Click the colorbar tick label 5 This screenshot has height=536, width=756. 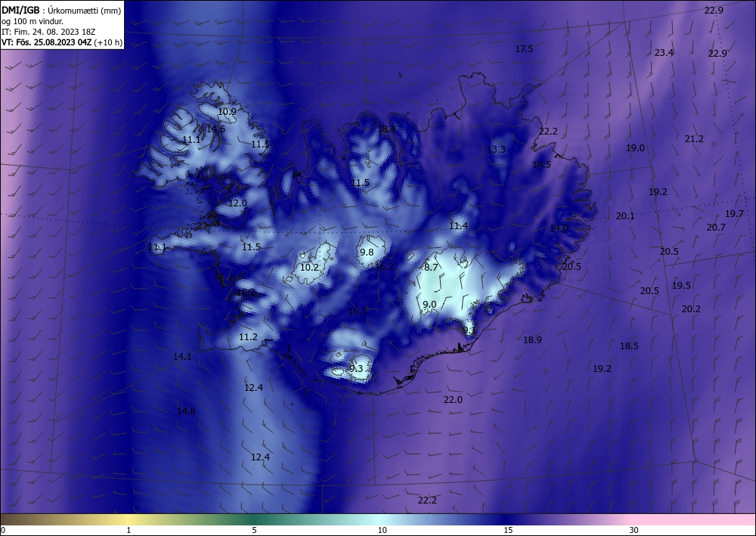[x=254, y=530]
